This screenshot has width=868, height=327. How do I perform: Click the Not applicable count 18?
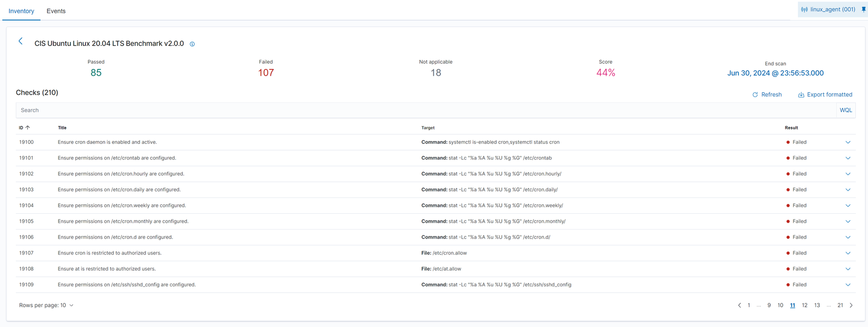click(436, 73)
